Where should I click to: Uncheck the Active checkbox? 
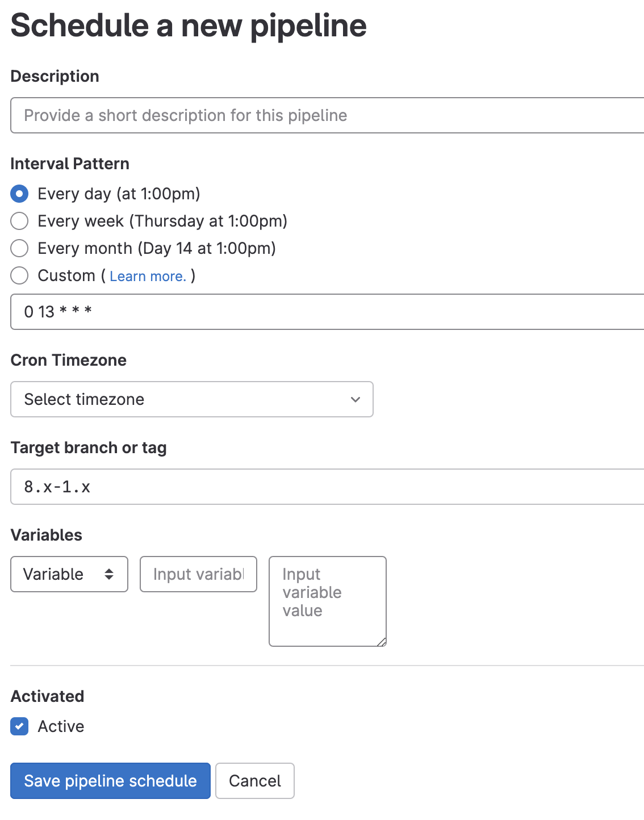19,726
